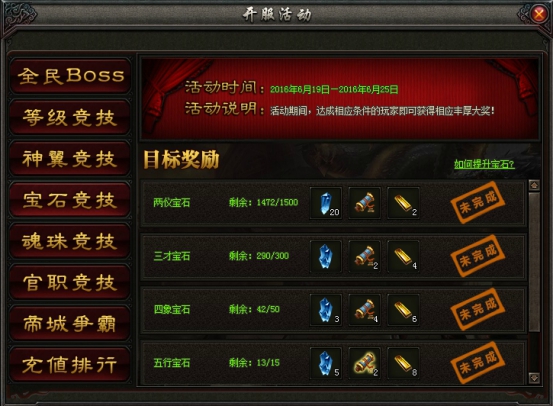Select the 魂珠竞技 tab
Image resolution: width=554 pixels, height=406 pixels.
point(70,241)
